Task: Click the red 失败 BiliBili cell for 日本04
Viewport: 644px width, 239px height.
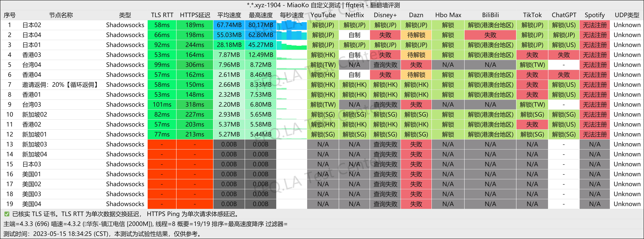Action: click(x=490, y=35)
